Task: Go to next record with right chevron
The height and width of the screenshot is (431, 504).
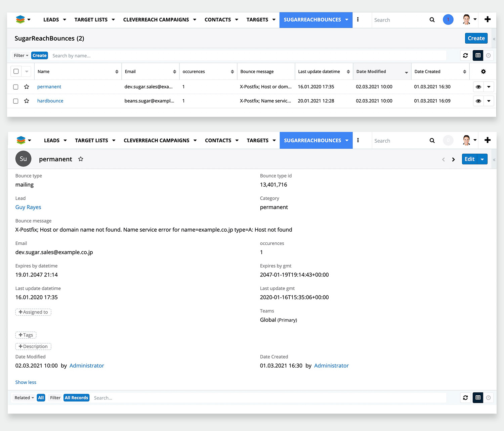Action: tap(453, 159)
